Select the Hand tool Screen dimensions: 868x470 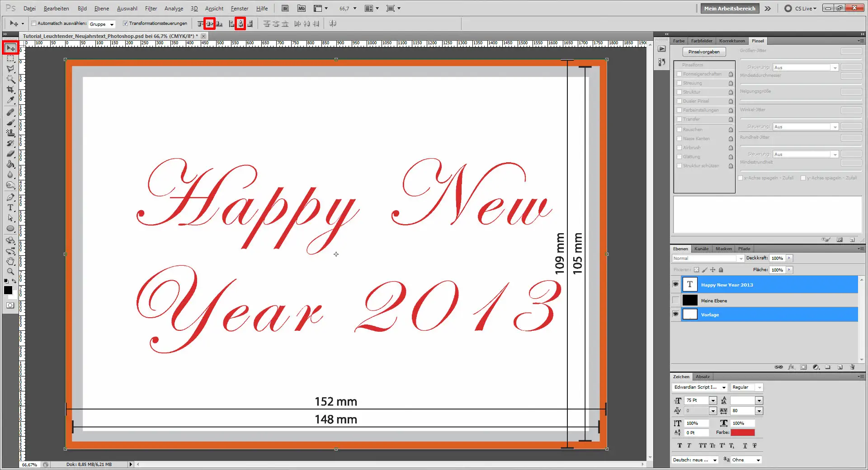10,260
